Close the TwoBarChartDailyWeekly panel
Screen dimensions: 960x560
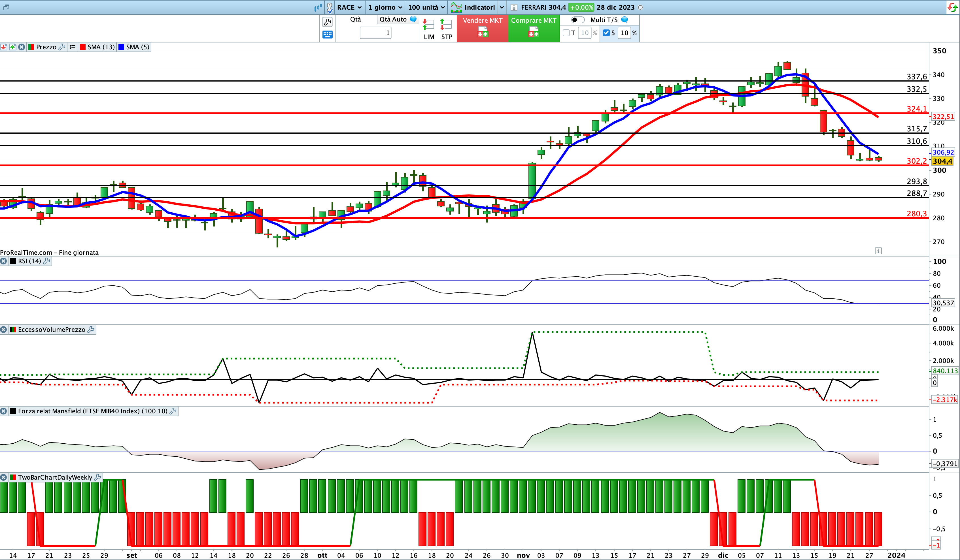[3, 477]
